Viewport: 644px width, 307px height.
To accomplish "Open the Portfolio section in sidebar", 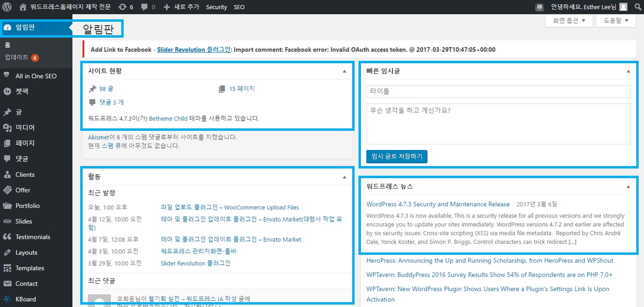I will [x=27, y=206].
